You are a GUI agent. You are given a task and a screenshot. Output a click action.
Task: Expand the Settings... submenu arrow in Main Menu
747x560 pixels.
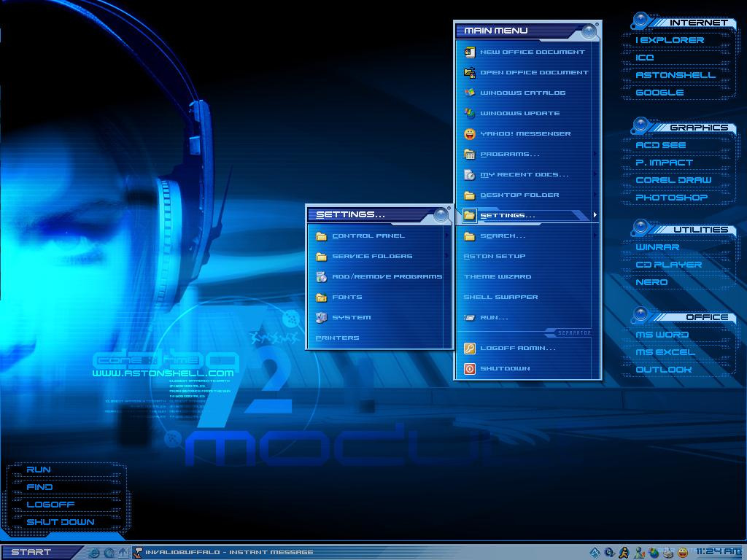(x=595, y=215)
